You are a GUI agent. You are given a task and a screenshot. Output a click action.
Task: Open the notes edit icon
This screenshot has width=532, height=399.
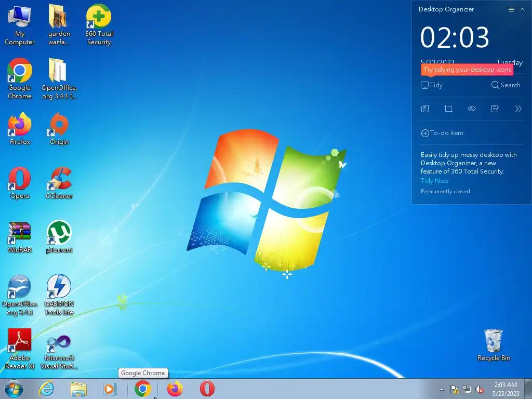pos(495,109)
